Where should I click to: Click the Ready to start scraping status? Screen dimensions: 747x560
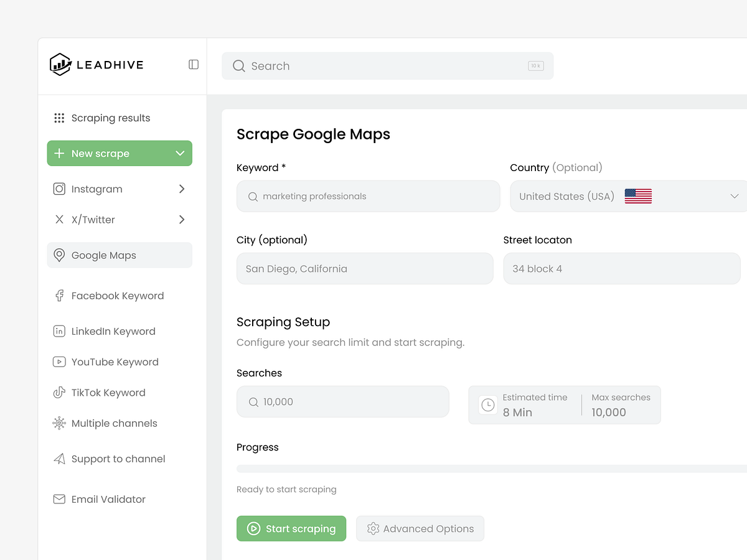[286, 490]
